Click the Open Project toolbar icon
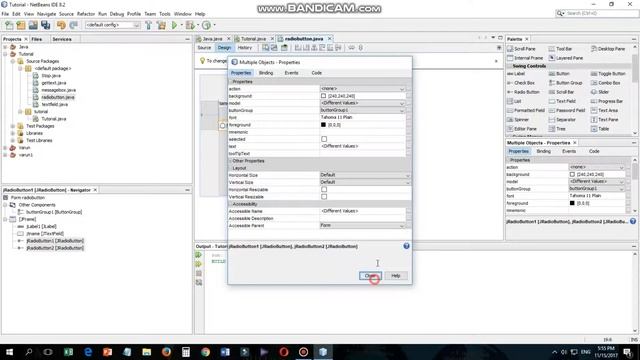 click(x=33, y=25)
